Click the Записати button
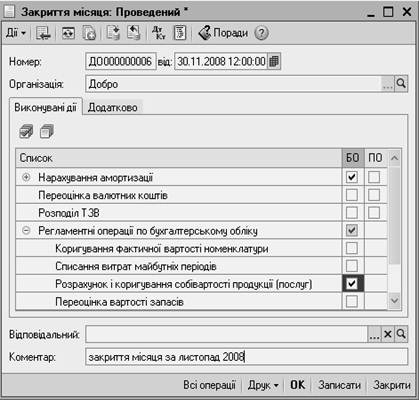The image size is (419, 400). pos(339,385)
